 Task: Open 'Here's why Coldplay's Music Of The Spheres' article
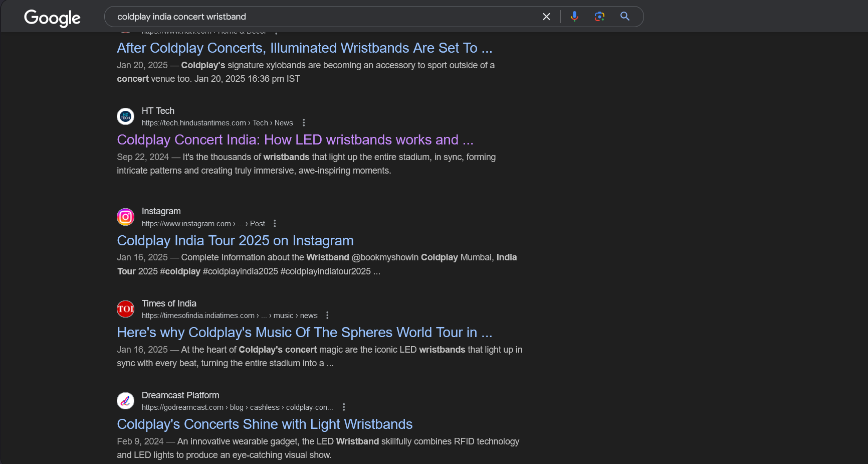(x=304, y=333)
